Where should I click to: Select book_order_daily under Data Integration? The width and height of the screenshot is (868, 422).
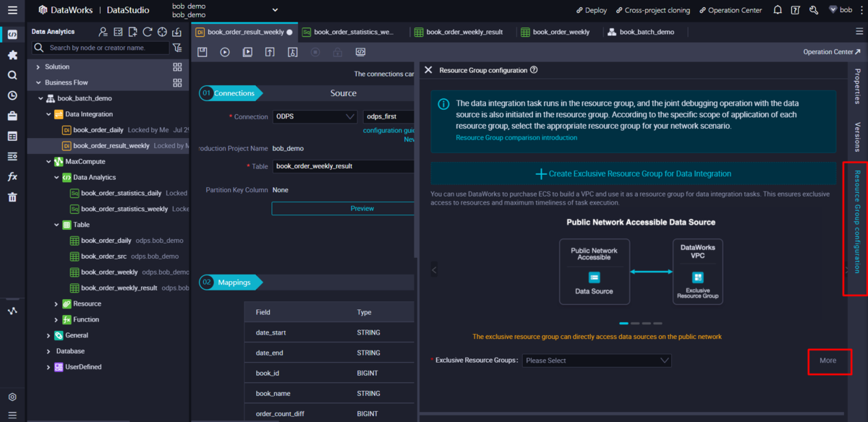pos(98,130)
